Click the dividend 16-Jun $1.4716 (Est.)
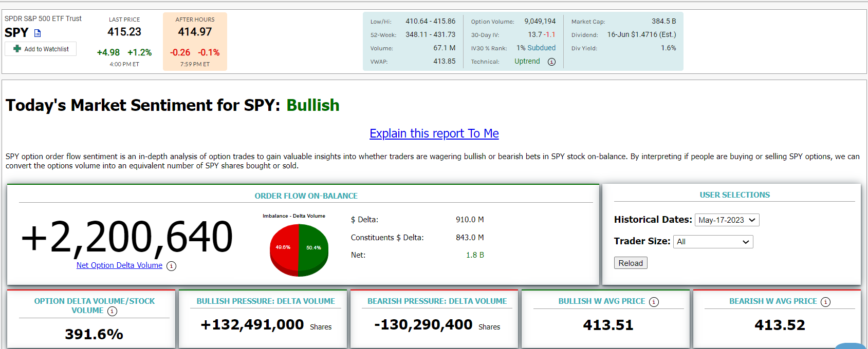Image resolution: width=868 pixels, height=349 pixels. 642,34
